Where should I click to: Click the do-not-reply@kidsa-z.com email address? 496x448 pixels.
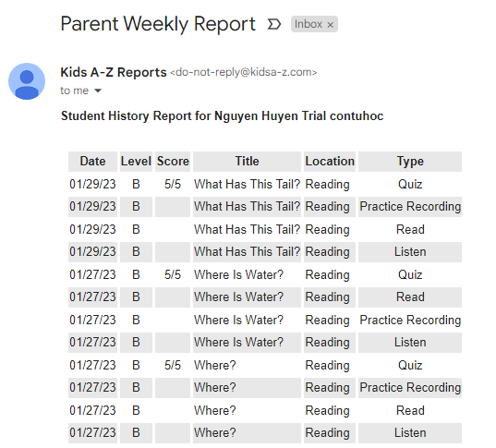pos(244,72)
